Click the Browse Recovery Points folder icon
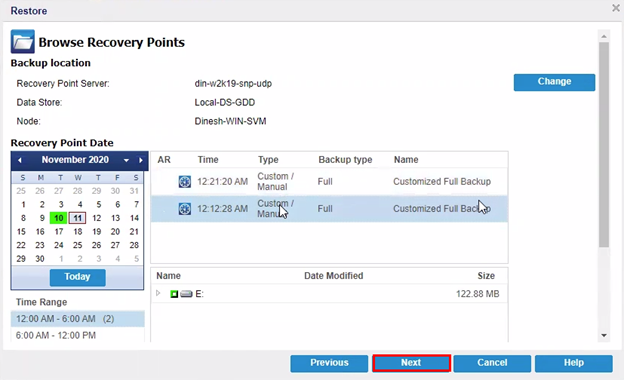The width and height of the screenshot is (624, 380). [23, 41]
